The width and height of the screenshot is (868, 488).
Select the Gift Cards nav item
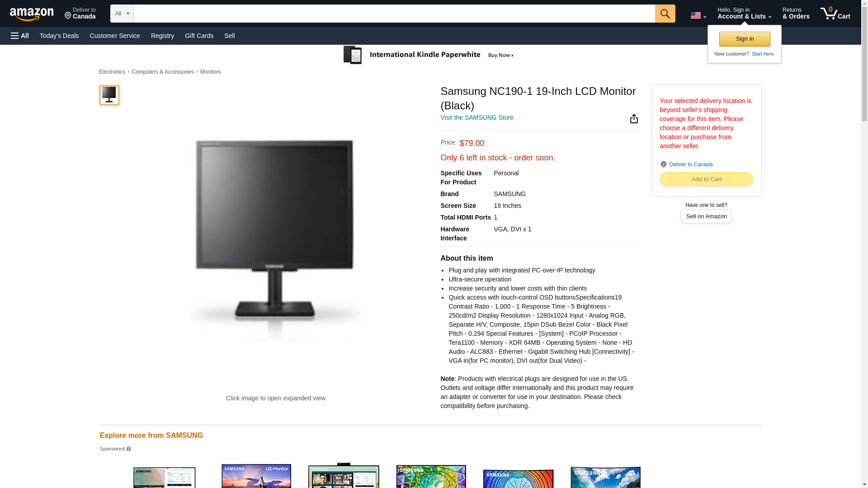tap(199, 36)
